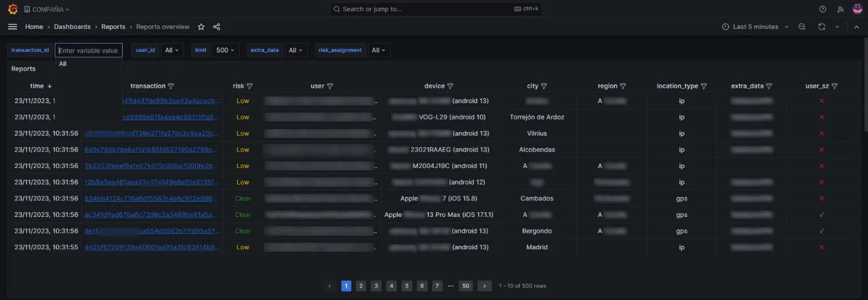This screenshot has height=300, width=868.
Task: Select the Vilnius city cell
Action: pyautogui.click(x=537, y=134)
